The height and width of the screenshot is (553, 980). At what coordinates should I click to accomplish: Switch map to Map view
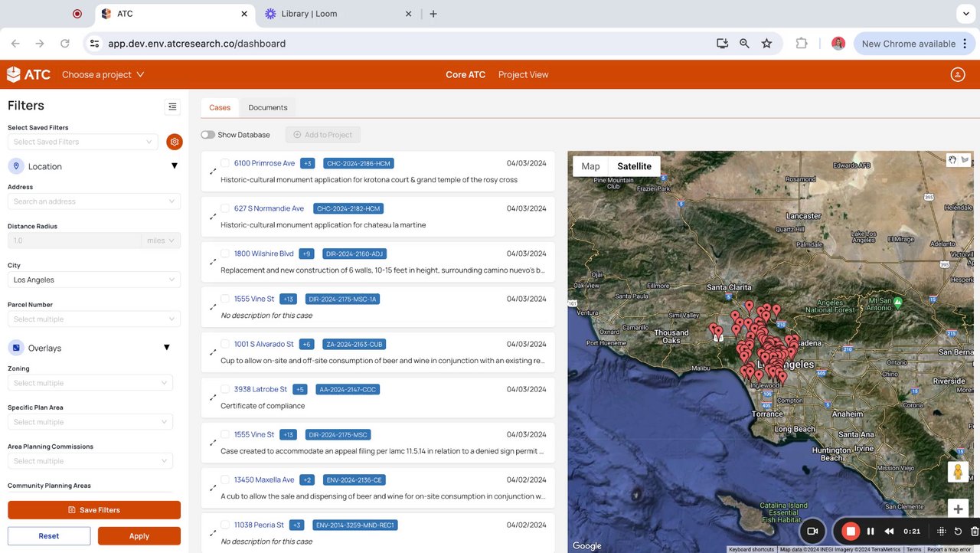pyautogui.click(x=590, y=166)
